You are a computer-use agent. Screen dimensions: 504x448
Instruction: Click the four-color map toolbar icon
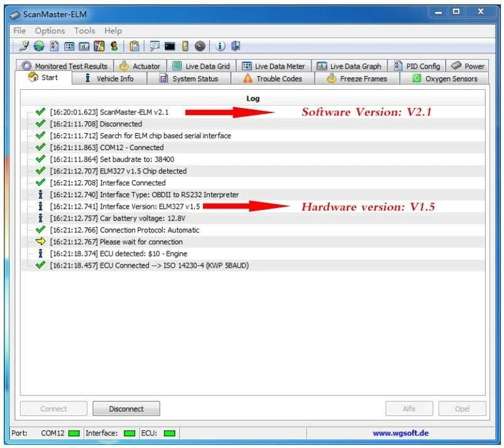tap(99, 46)
